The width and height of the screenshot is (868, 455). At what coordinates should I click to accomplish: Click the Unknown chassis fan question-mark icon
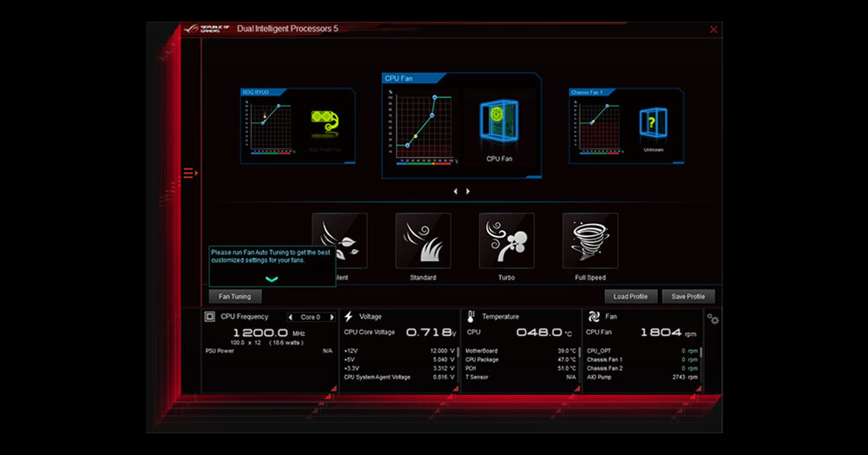pyautogui.click(x=654, y=125)
